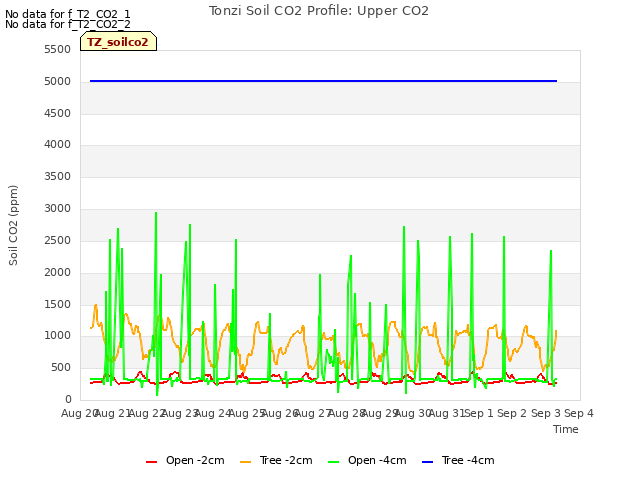The width and height of the screenshot is (640, 480).
Task: Click the Aug 20 x-axis date label
Action: [79, 413]
